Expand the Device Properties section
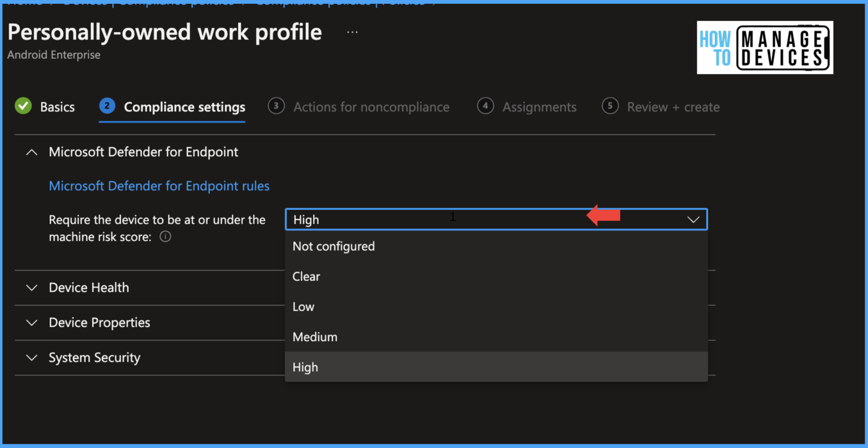The image size is (868, 448). [x=32, y=323]
